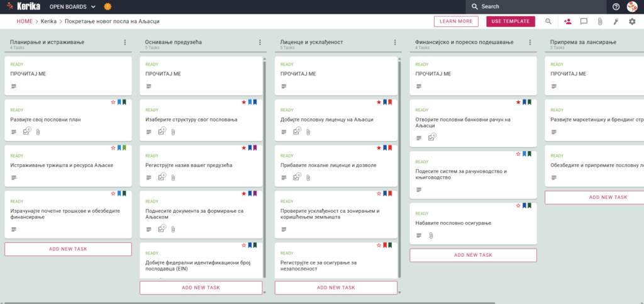Click the orange notification badge icon

pos(108,6)
